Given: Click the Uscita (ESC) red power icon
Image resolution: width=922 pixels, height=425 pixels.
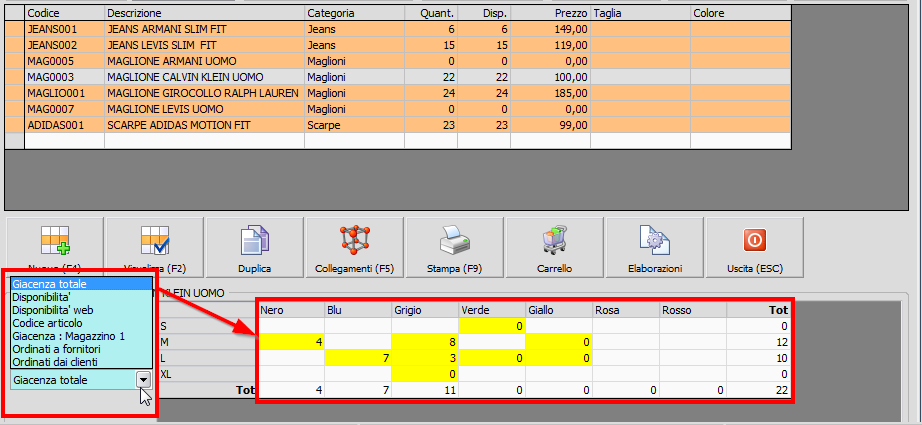Looking at the screenshot, I should point(754,247).
